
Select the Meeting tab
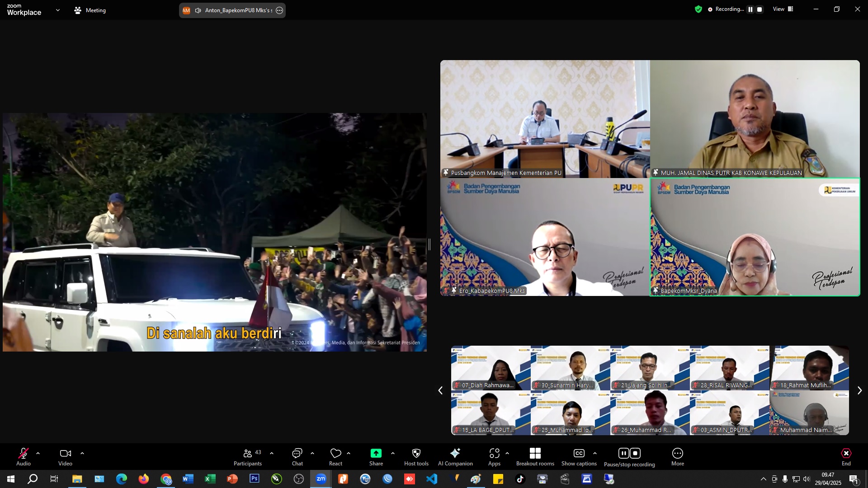click(x=90, y=10)
